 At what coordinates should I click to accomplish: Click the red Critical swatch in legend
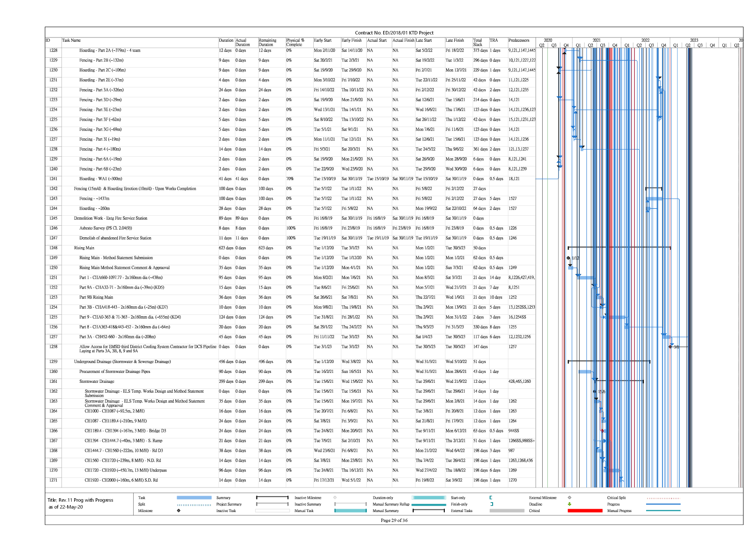pos(585,511)
